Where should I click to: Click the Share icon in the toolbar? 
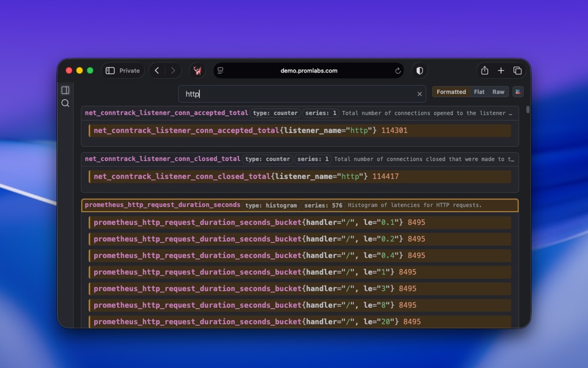pos(485,71)
